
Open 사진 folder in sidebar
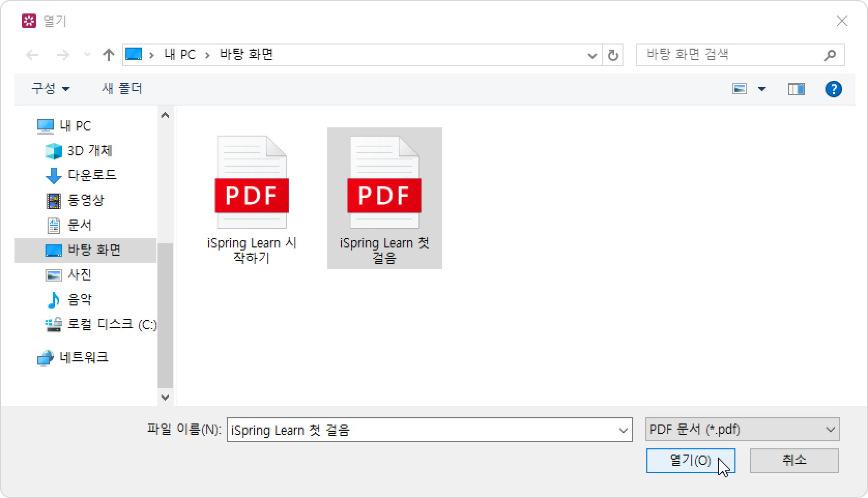[69, 275]
